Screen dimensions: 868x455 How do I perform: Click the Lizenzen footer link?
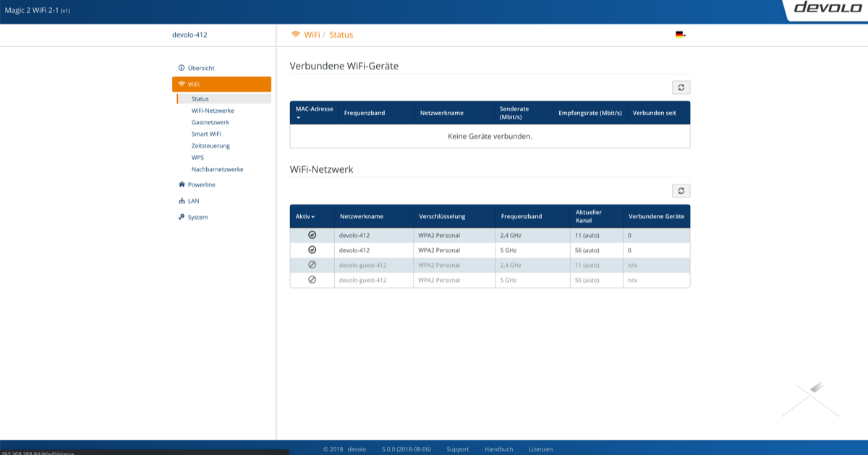(x=540, y=449)
